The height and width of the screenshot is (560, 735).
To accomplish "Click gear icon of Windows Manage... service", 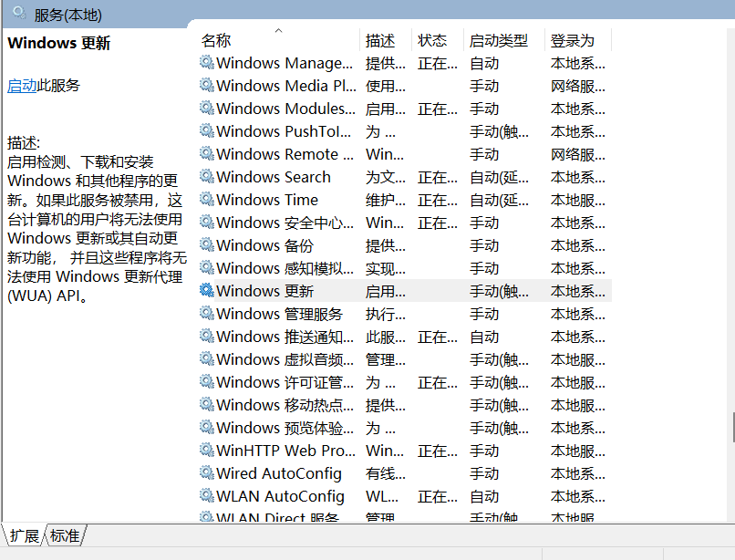I will click(207, 62).
